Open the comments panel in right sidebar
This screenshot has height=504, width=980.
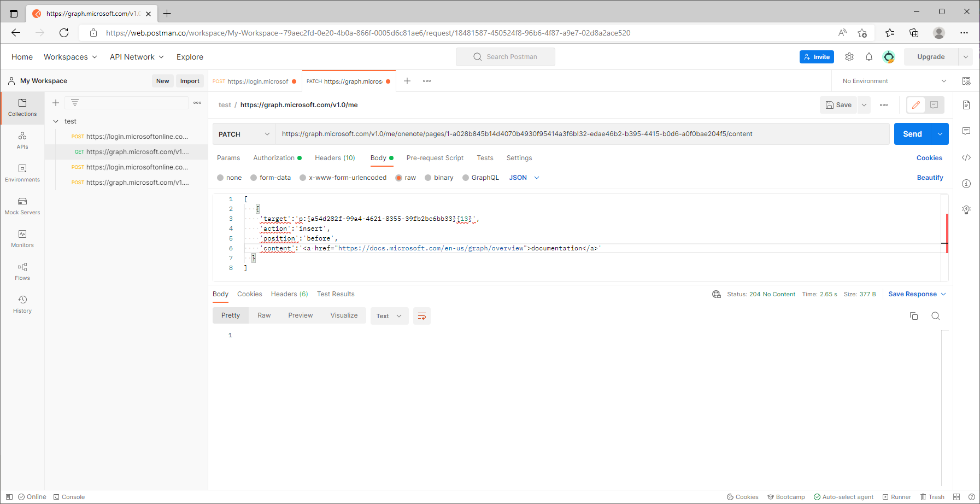point(966,131)
